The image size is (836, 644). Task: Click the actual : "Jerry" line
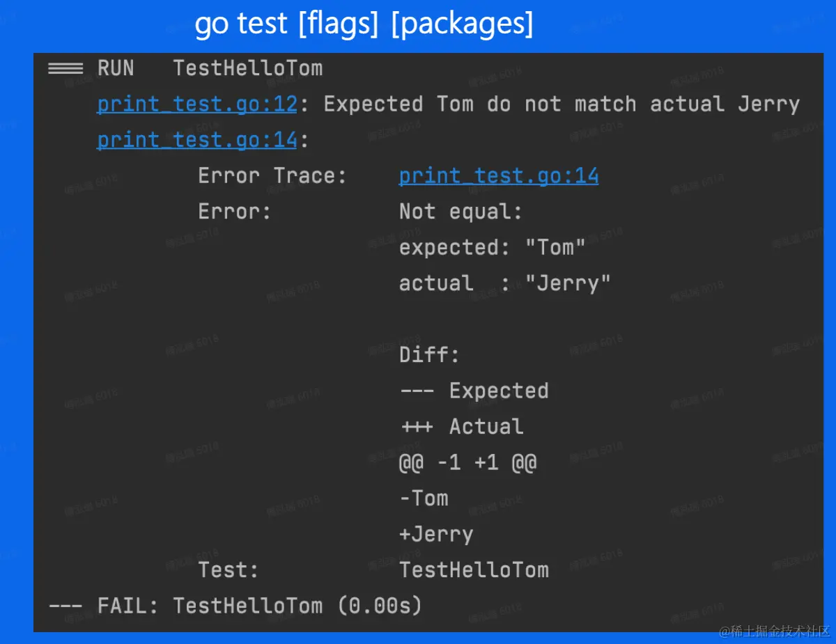[x=504, y=283]
